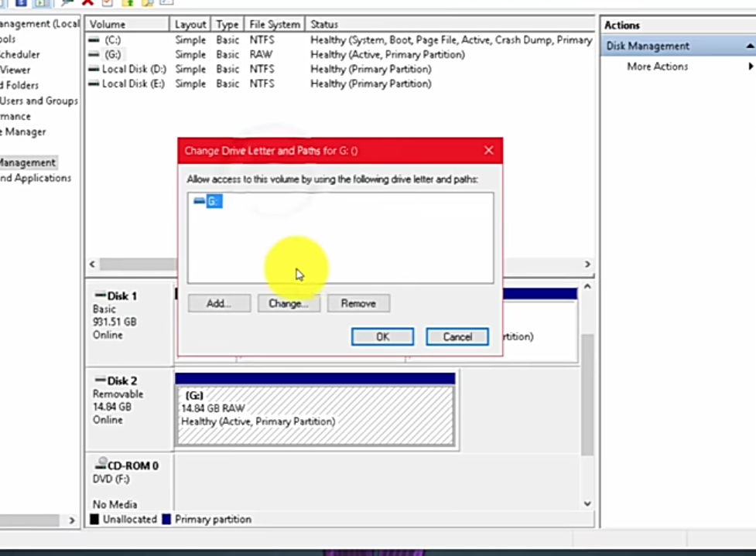Image resolution: width=756 pixels, height=556 pixels.
Task: Click the Add... button
Action: [220, 304]
